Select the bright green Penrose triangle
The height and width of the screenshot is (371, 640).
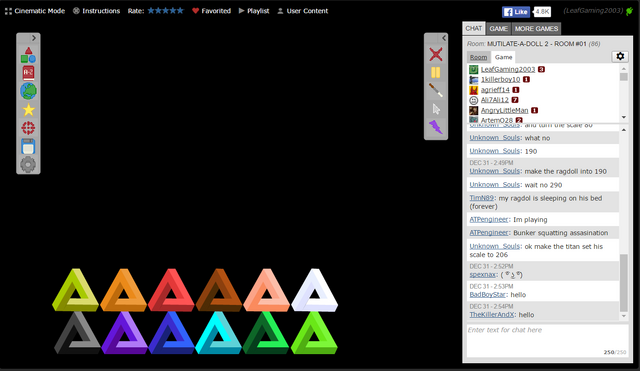314,333
